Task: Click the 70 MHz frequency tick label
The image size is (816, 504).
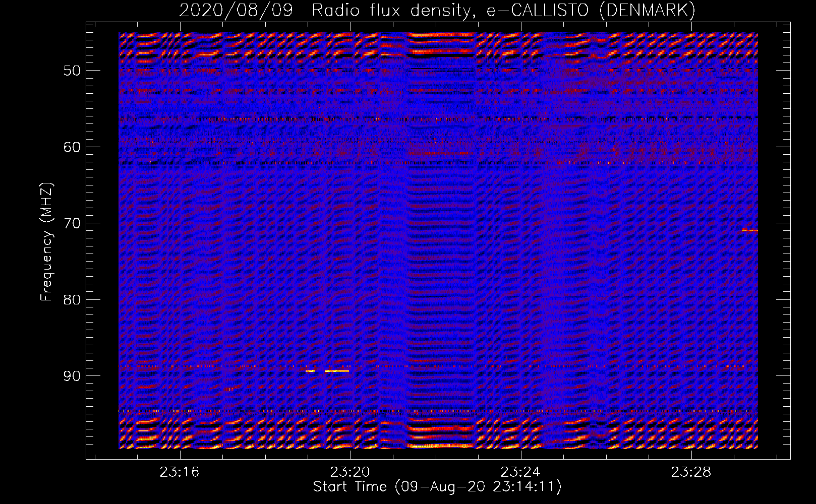Action: coord(72,223)
